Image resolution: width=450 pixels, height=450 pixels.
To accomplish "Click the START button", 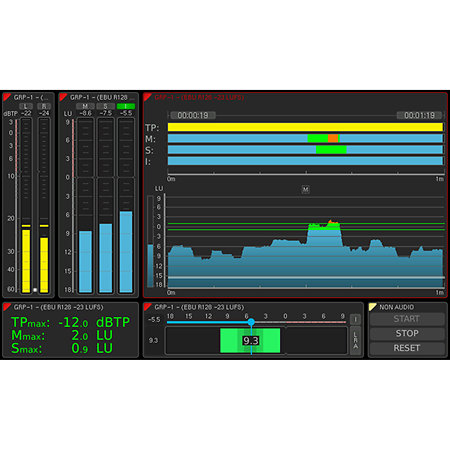I will (407, 319).
